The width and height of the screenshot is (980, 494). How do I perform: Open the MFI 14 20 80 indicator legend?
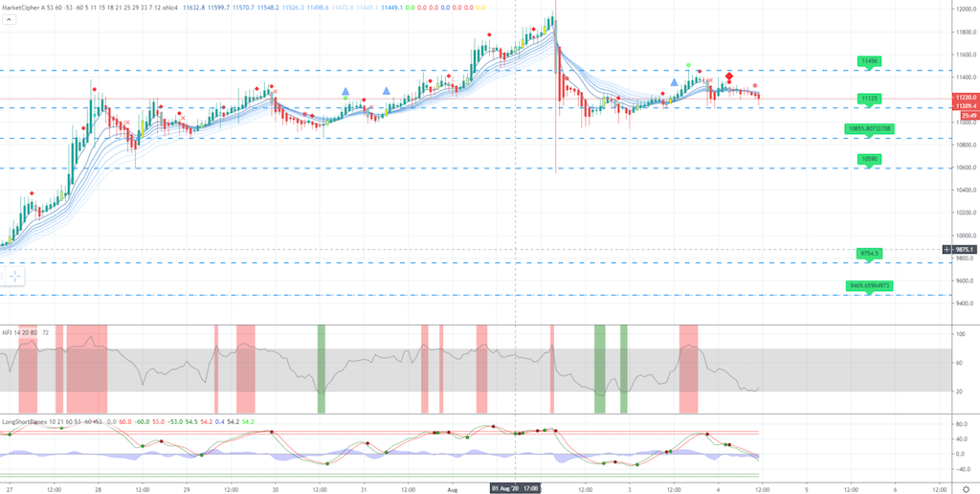pyautogui.click(x=21, y=333)
